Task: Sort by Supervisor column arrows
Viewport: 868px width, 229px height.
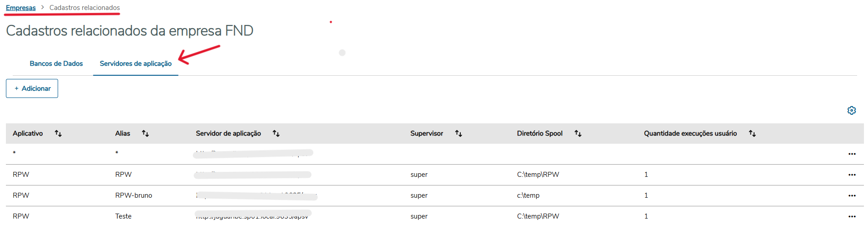Action: pyautogui.click(x=459, y=133)
